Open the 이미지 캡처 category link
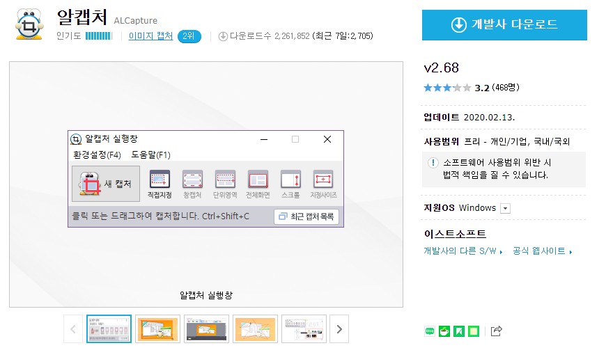The width and height of the screenshot is (606, 364). pos(150,36)
